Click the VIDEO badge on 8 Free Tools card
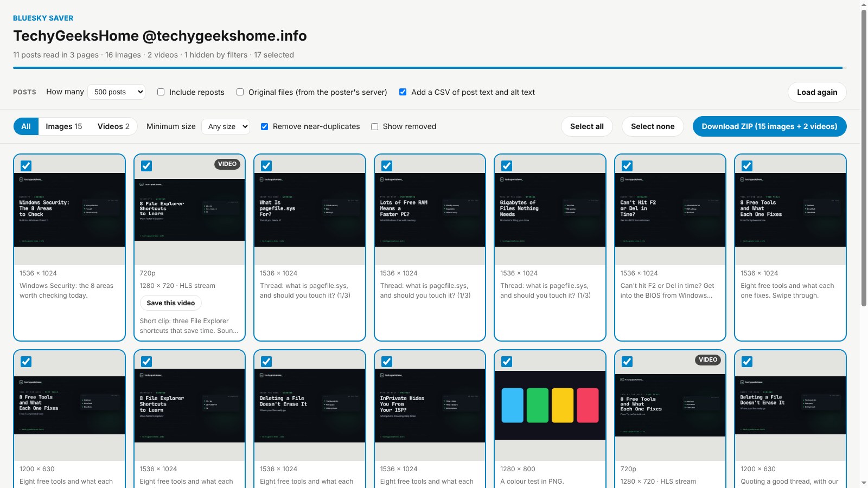 pyautogui.click(x=708, y=359)
